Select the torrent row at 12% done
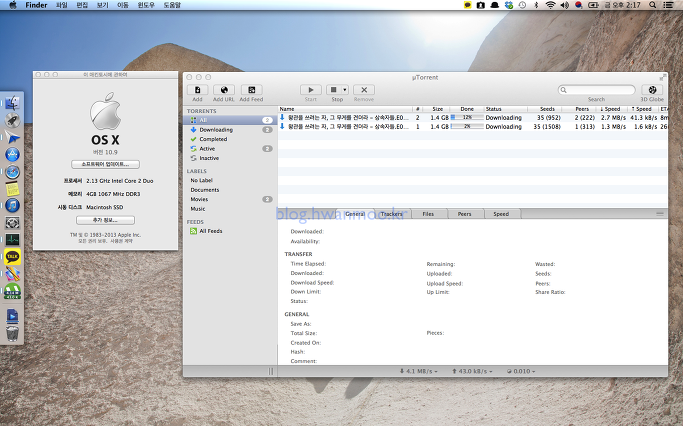 pyautogui.click(x=473, y=118)
